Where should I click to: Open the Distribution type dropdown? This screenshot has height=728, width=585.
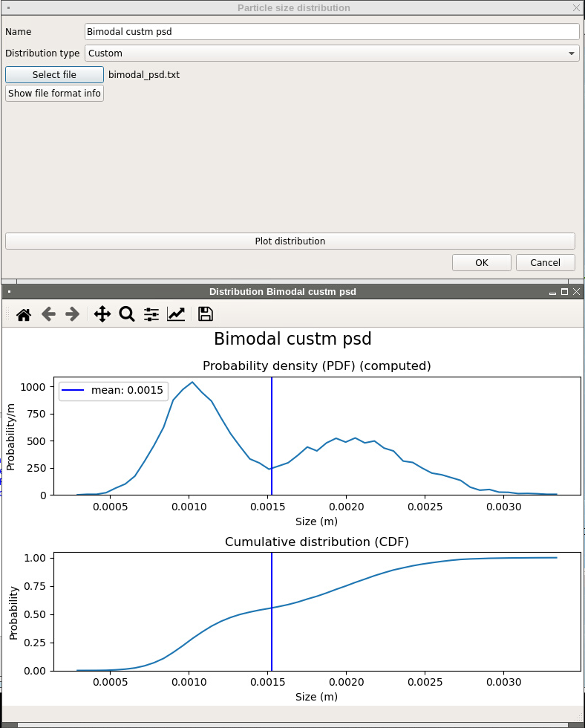pyautogui.click(x=332, y=53)
